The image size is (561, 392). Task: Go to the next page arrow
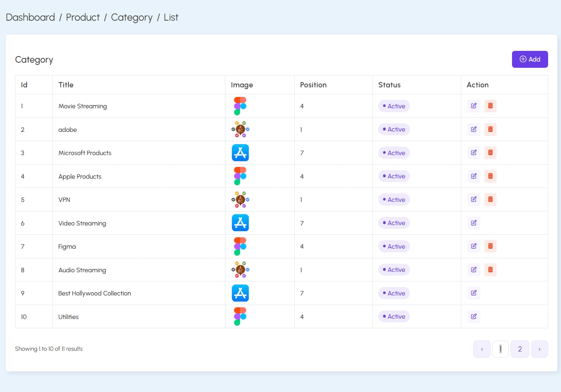pos(539,349)
